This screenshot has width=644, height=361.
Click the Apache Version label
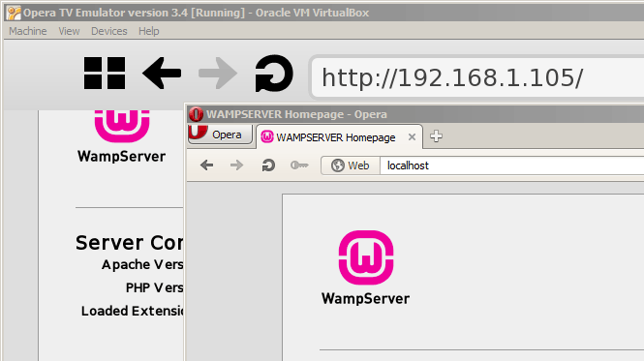coord(142,265)
